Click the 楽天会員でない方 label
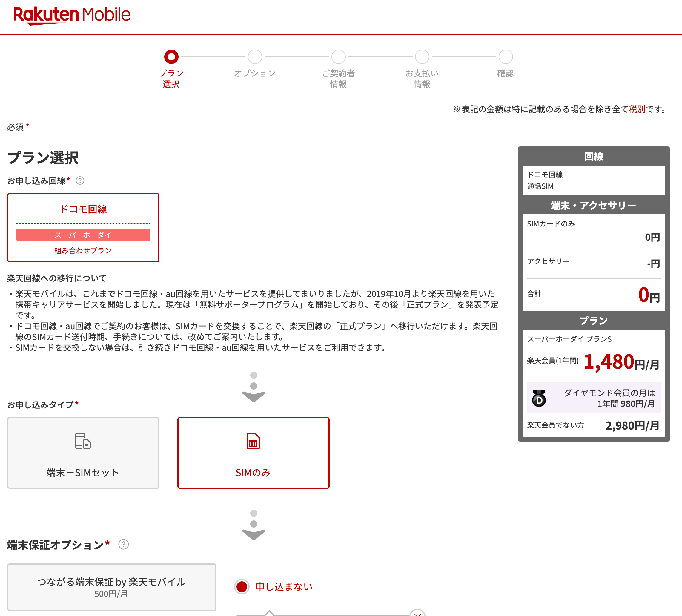This screenshot has height=616, width=682. (555, 425)
